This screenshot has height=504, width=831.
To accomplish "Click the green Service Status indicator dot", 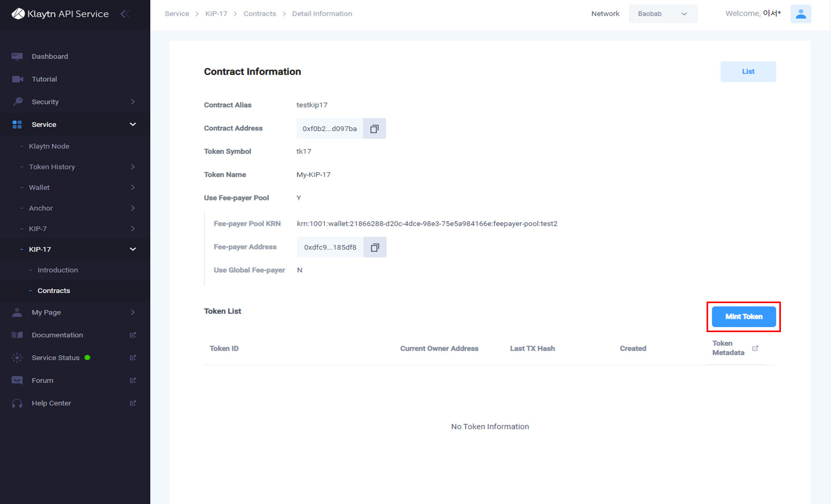I will [88, 357].
